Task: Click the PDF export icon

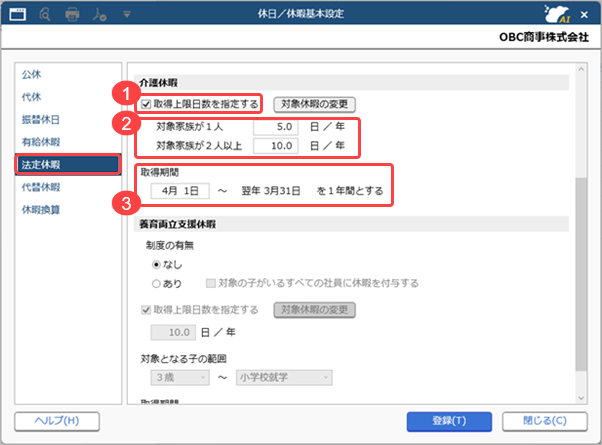Action: click(x=99, y=15)
